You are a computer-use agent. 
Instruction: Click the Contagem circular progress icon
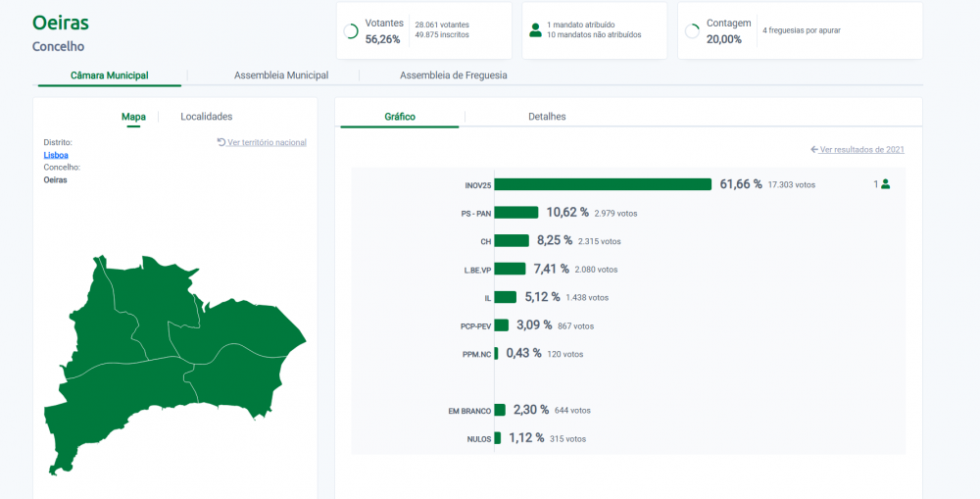click(692, 31)
